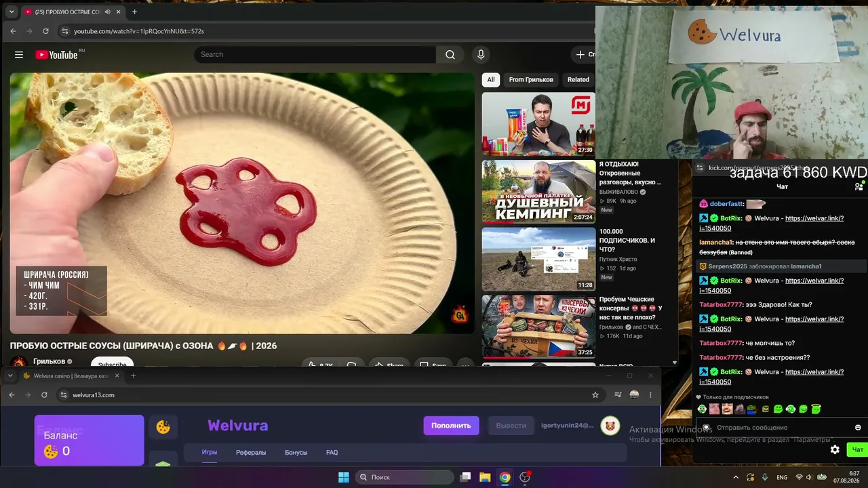Open the emoji picker in chat input
868x488 pixels.
pyautogui.click(x=858, y=428)
